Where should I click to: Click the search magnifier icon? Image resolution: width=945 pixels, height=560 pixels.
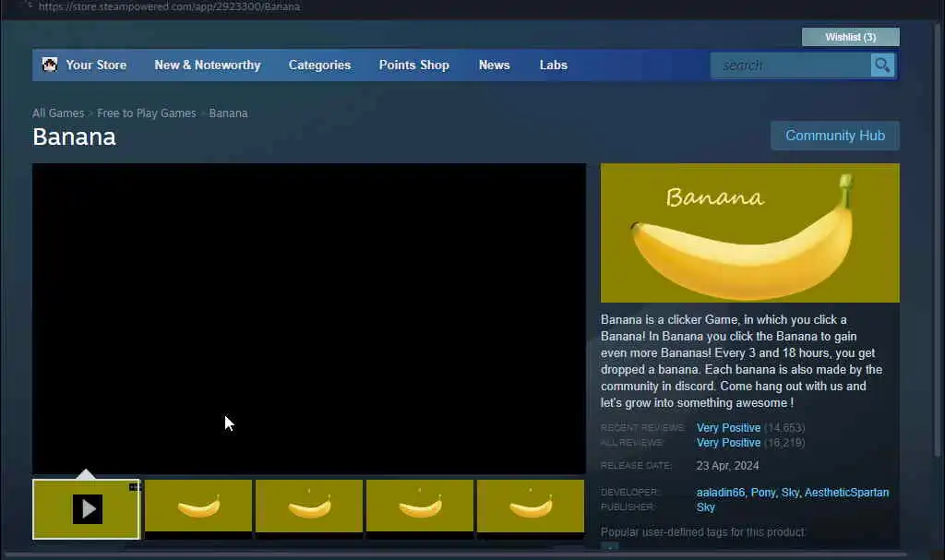click(882, 66)
